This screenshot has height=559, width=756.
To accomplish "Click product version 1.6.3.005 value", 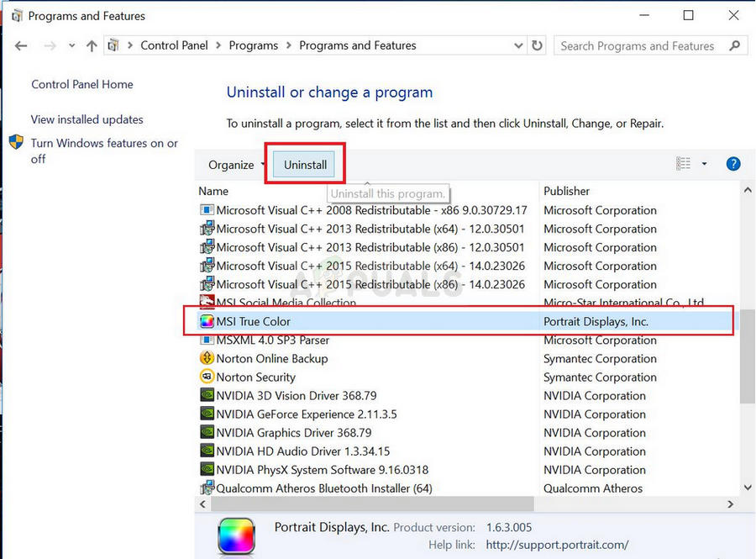I will 509,527.
